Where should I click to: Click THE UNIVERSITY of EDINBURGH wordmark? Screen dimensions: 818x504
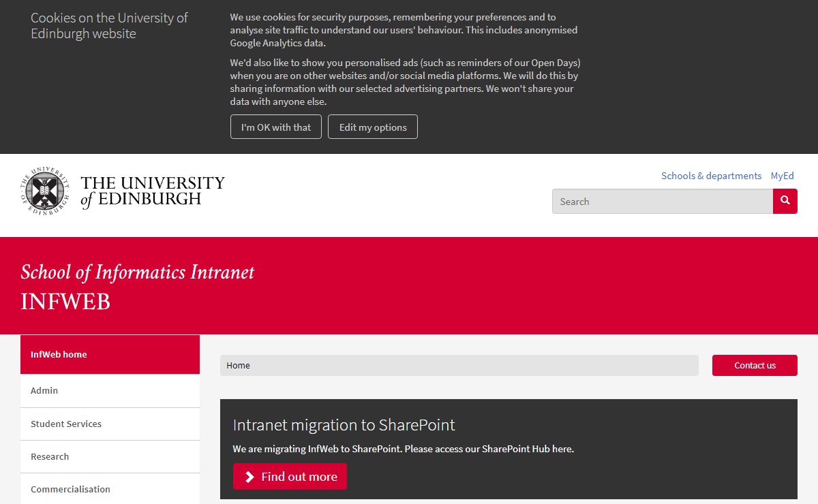point(152,191)
